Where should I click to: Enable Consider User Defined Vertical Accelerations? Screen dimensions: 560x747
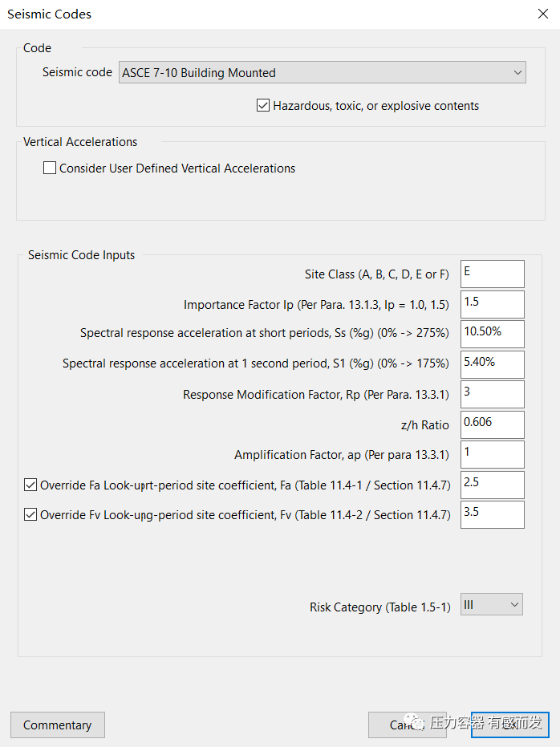50,168
